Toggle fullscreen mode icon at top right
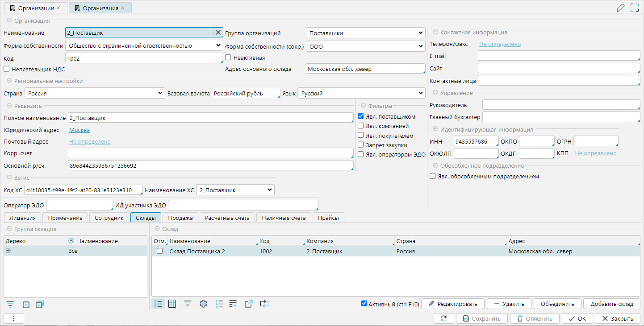This screenshot has height=326, width=644. 635,8
